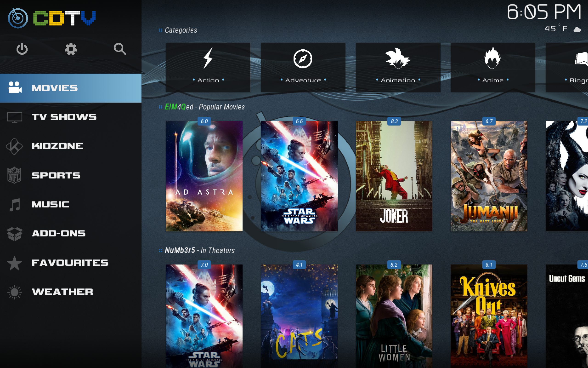Open search with the magnifier icon
This screenshot has width=588, height=368.
[120, 49]
